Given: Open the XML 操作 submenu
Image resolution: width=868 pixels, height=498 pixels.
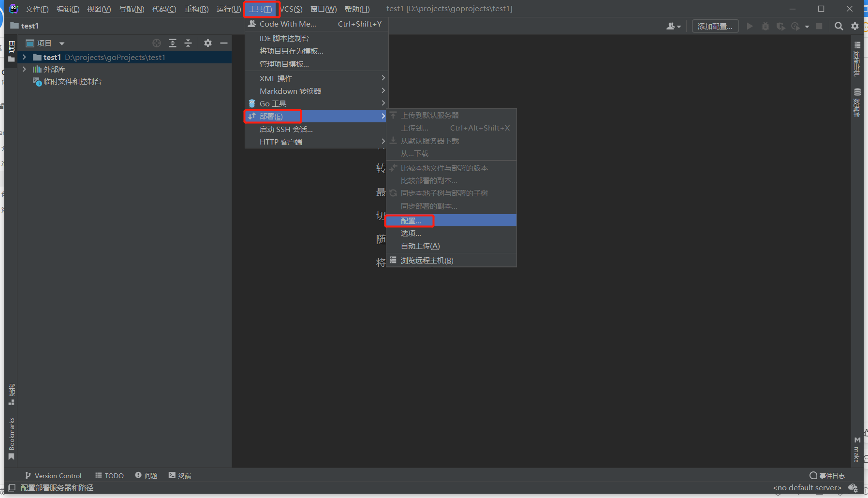Looking at the screenshot, I should pos(317,78).
